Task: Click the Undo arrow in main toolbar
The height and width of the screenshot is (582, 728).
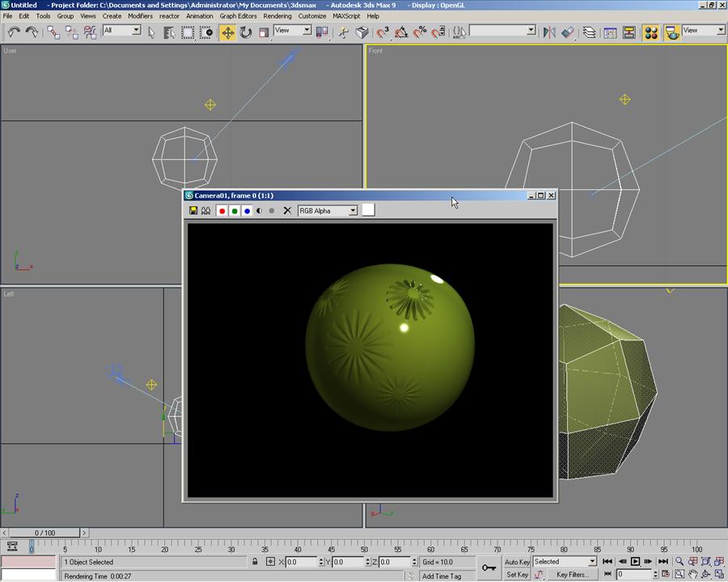Action: coord(14,32)
